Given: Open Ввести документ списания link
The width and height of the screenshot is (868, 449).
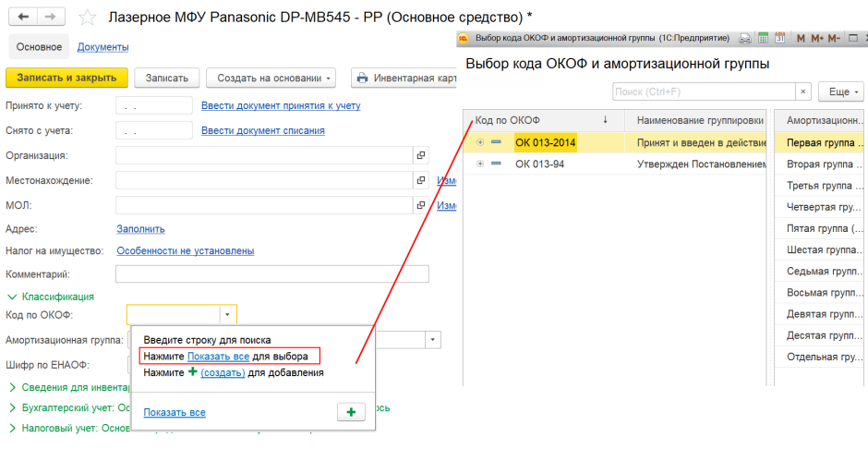Looking at the screenshot, I should pyautogui.click(x=263, y=130).
